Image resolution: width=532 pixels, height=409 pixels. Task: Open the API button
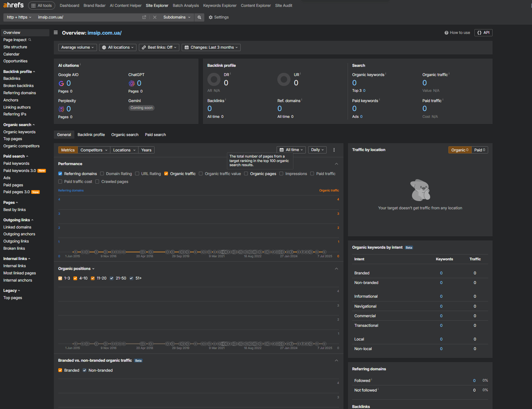click(483, 33)
